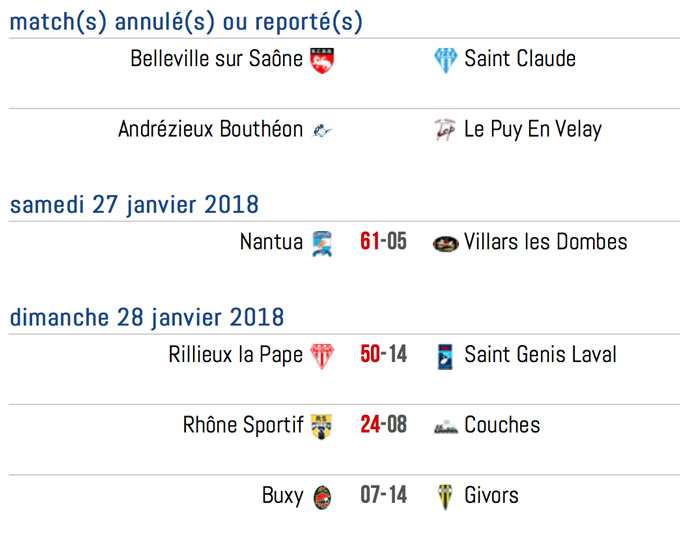The width and height of the screenshot is (680, 541).
Task: Select the 07-14 Buxy Givors score
Action: click(x=383, y=495)
